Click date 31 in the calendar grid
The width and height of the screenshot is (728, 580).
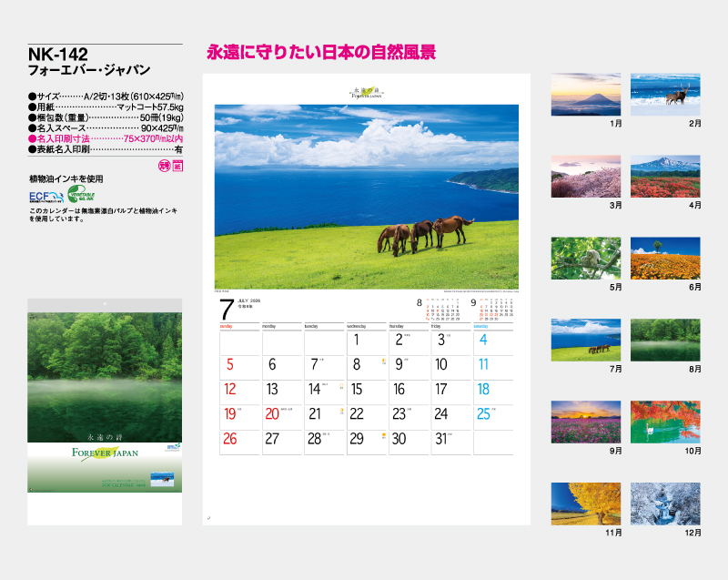441,439
